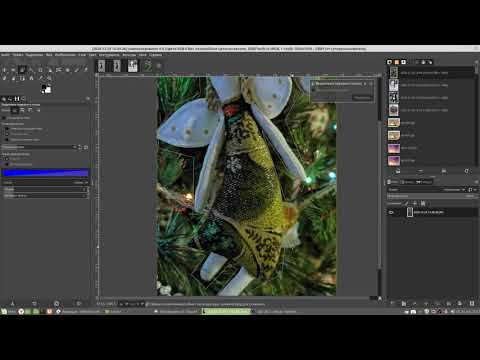480x360 pixels.
Task: Click the black foreground color swatch
Action: [x=44, y=87]
